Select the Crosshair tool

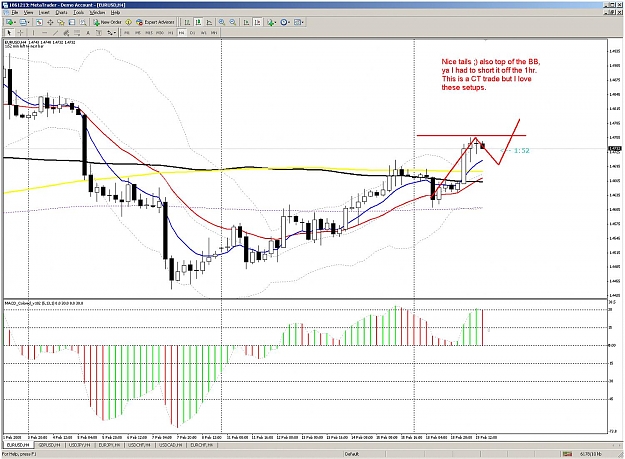[20, 33]
